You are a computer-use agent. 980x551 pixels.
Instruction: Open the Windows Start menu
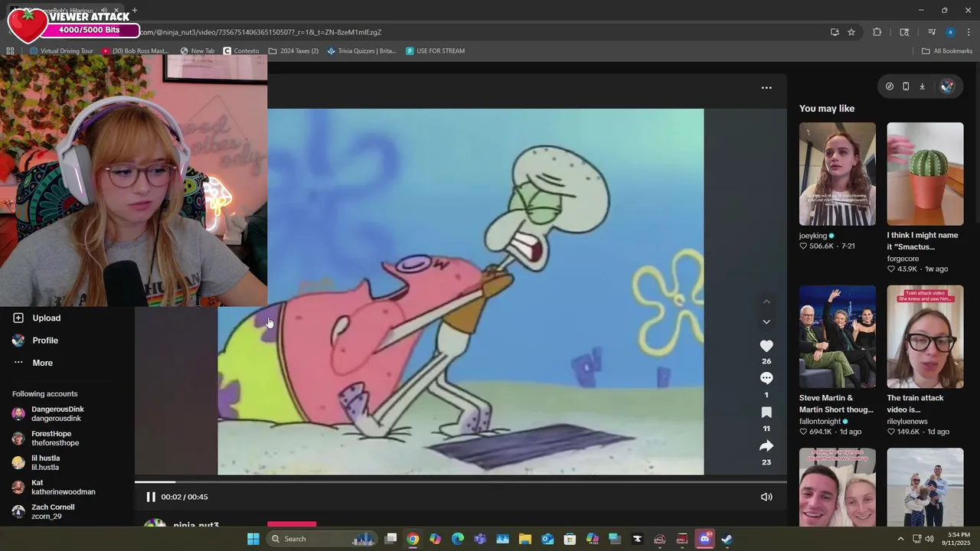point(253,539)
